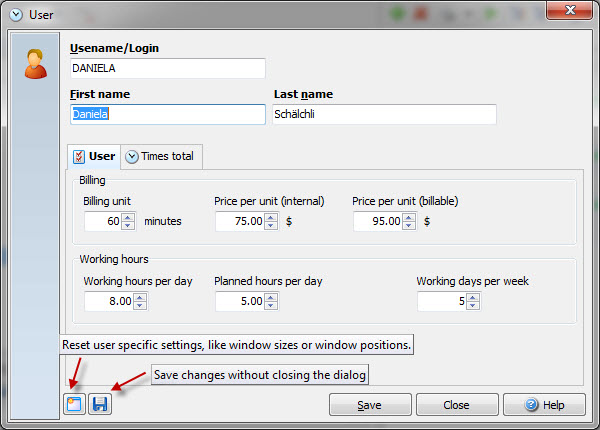The width and height of the screenshot is (600, 430).
Task: Click the reset user settings window icon
Action: [x=74, y=404]
